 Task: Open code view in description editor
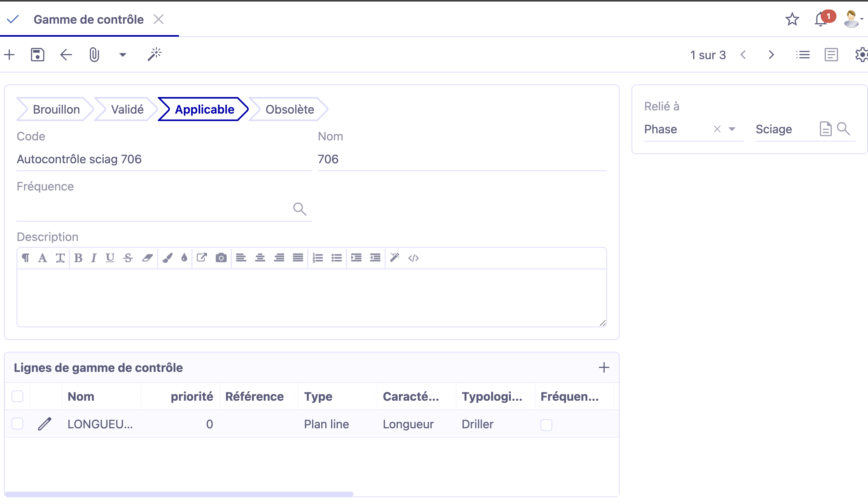(x=414, y=258)
